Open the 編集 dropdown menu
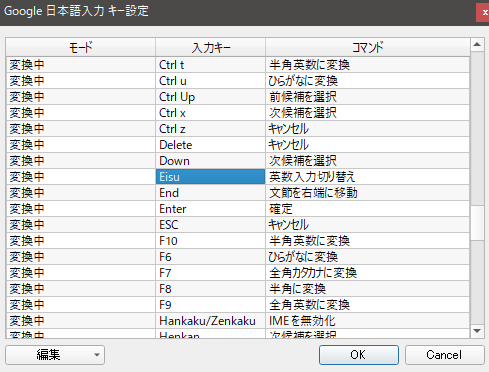Viewport: 489px width, 372px height. pyautogui.click(x=55, y=355)
